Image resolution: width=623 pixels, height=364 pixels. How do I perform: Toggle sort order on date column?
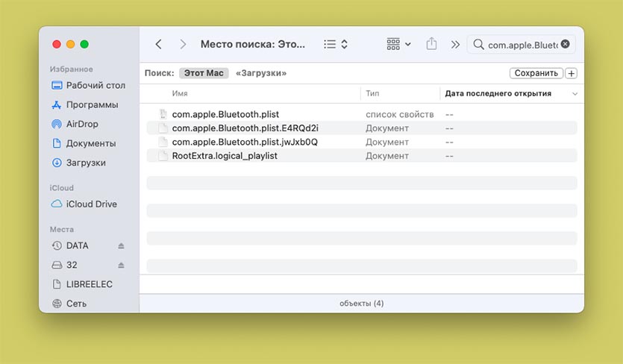(575, 94)
